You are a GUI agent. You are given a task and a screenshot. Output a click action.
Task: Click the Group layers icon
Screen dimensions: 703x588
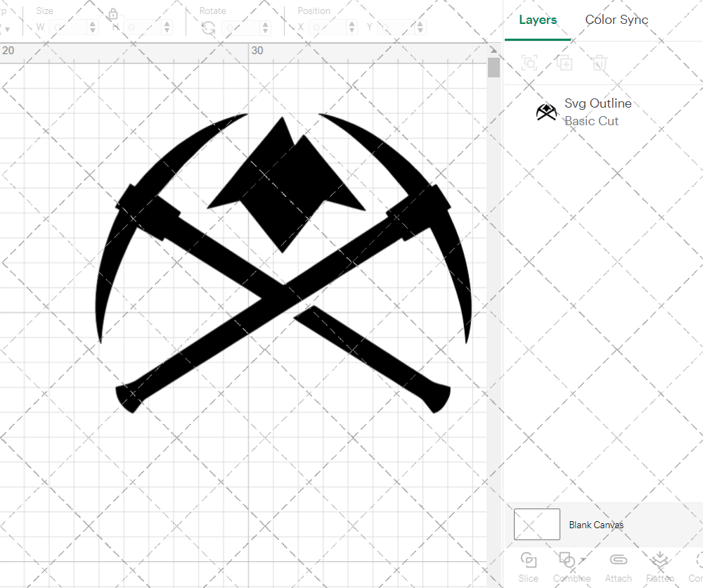(x=529, y=63)
